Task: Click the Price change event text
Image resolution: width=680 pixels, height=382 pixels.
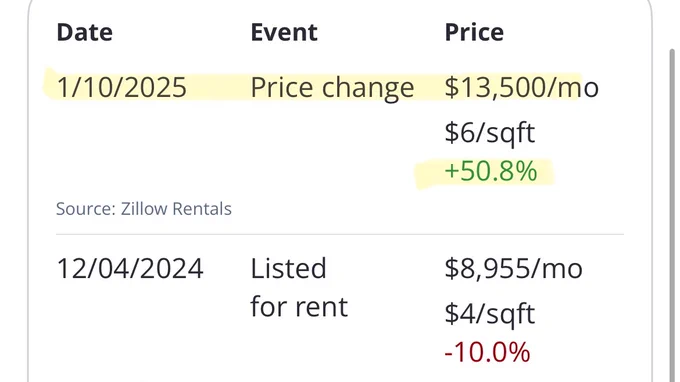Action: click(x=332, y=88)
